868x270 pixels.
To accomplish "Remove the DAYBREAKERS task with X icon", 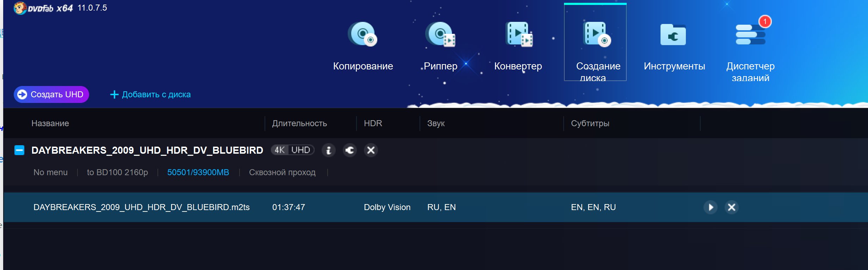I will 371,150.
